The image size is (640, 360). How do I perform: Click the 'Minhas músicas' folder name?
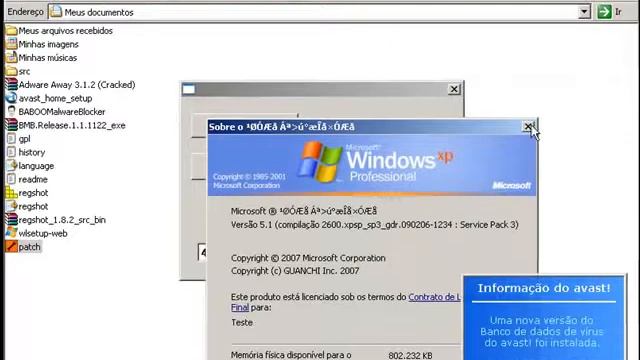tap(48, 58)
